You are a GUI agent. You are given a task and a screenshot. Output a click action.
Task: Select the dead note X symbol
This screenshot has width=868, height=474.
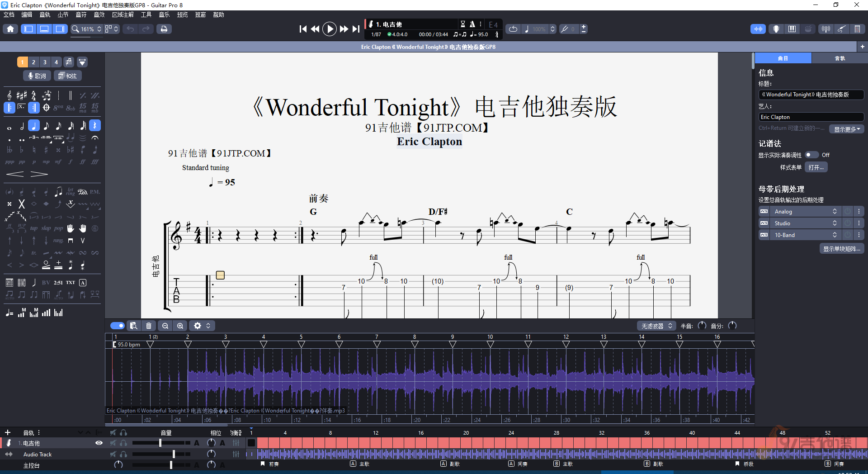click(x=21, y=204)
